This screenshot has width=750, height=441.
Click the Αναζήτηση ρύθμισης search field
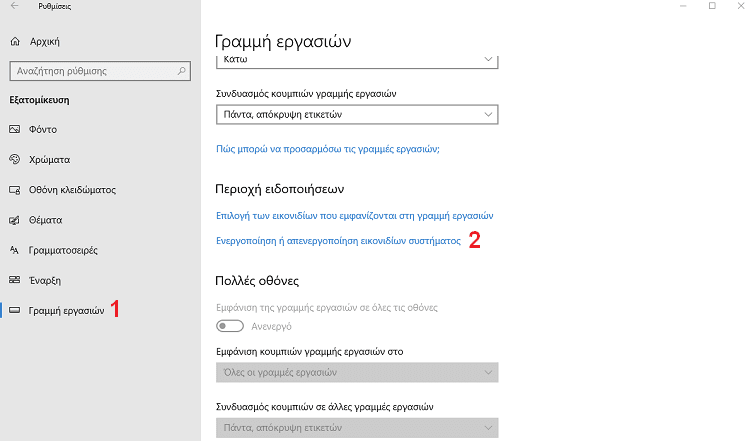tap(100, 71)
